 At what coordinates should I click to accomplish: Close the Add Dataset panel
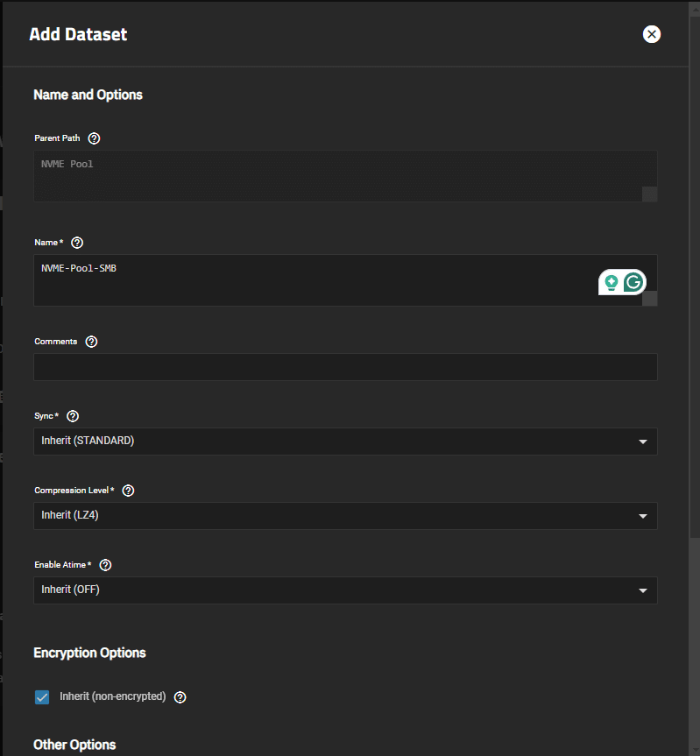click(651, 34)
